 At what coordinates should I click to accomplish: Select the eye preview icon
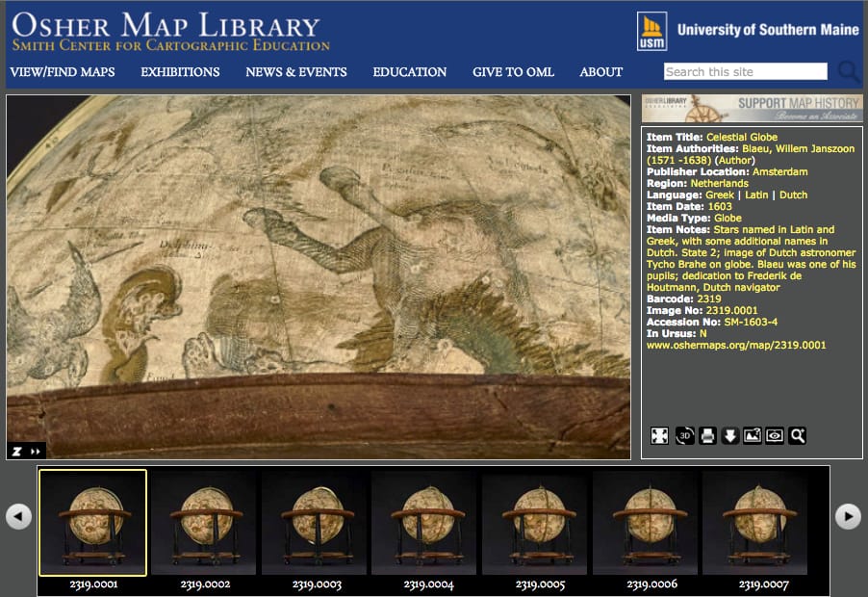point(774,435)
